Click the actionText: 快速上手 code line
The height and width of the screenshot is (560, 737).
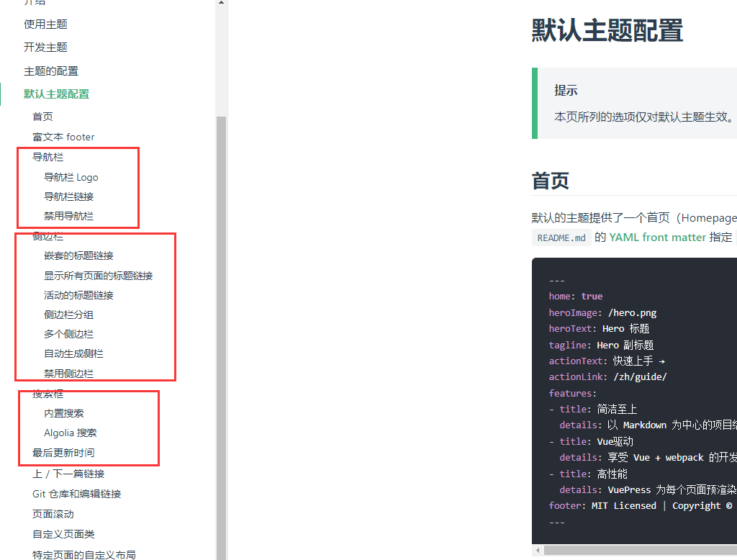607,361
